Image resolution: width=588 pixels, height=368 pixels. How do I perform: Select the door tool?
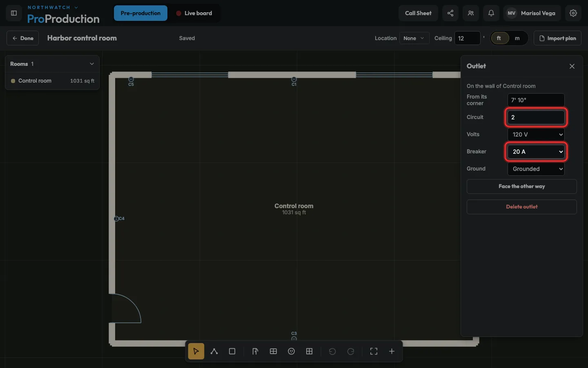click(255, 351)
